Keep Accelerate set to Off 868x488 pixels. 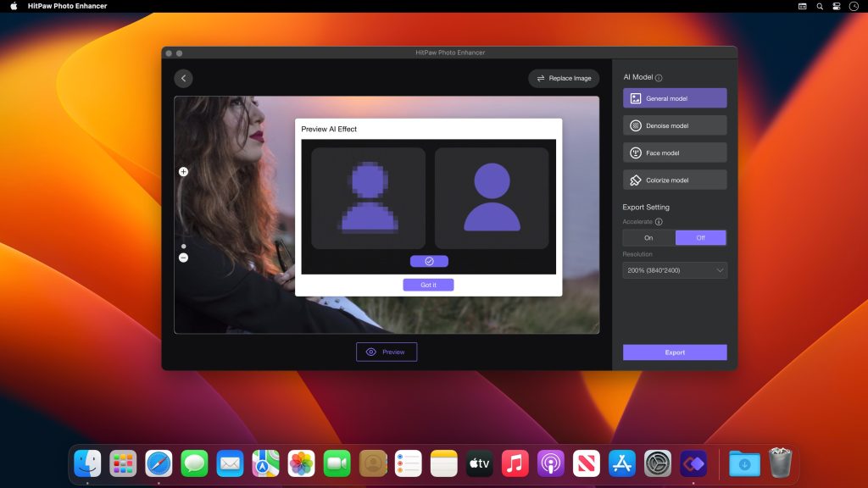(x=701, y=237)
